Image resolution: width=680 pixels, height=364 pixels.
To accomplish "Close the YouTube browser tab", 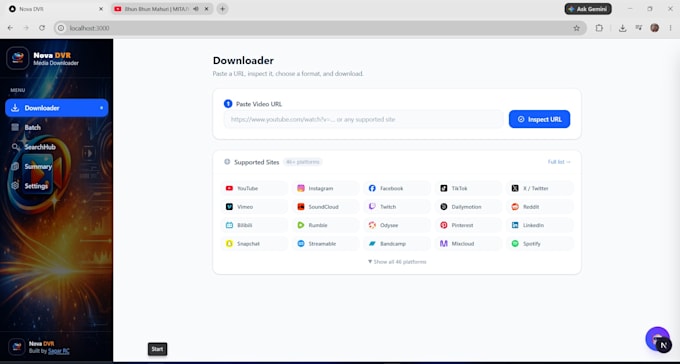I will tap(206, 9).
